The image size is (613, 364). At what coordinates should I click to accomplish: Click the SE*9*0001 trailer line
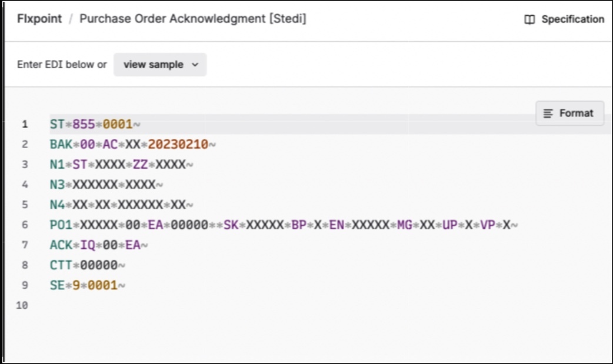87,285
